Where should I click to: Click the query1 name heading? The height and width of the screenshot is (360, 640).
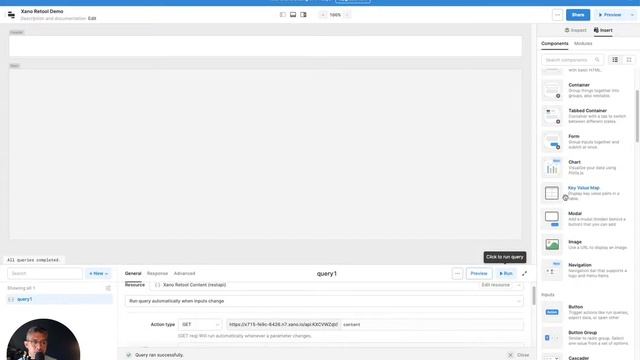pyautogui.click(x=327, y=273)
